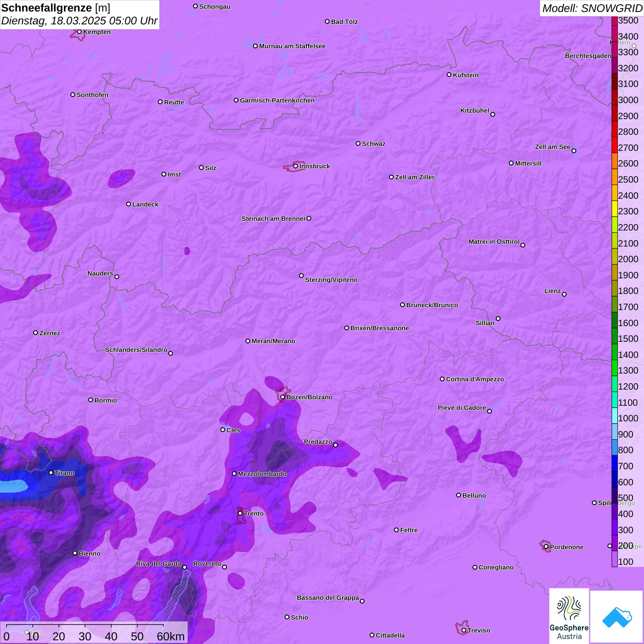Select the 2700 m red legend swatch
The image size is (644, 644).
[x=615, y=145]
